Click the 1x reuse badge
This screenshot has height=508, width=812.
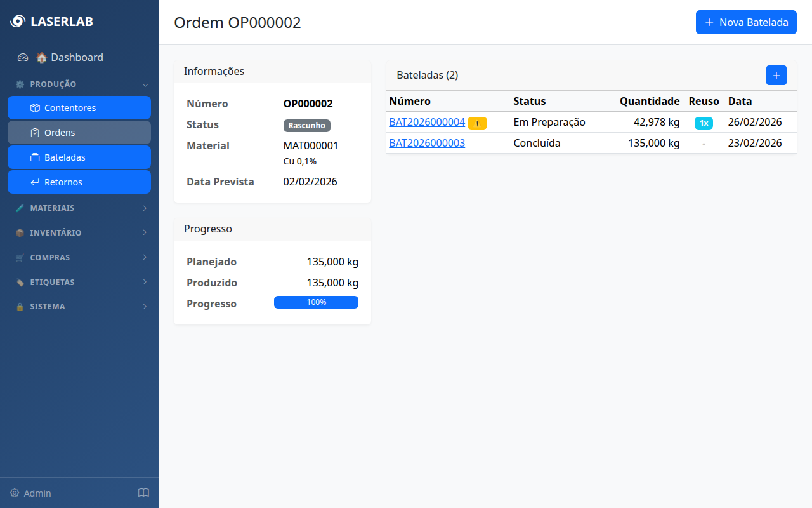[704, 123]
